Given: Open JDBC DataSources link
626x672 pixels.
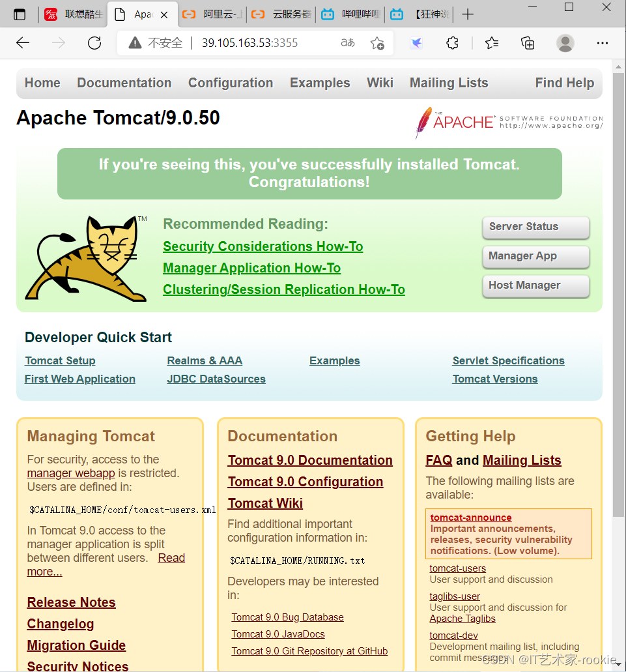Looking at the screenshot, I should (x=216, y=379).
